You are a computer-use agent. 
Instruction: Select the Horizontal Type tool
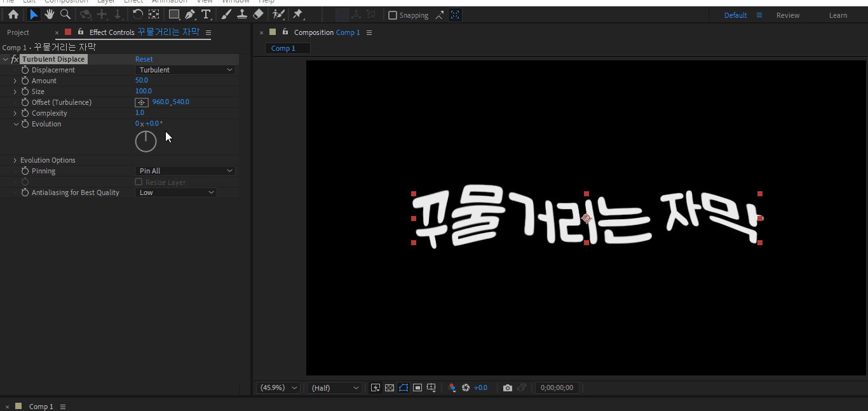pyautogui.click(x=206, y=14)
